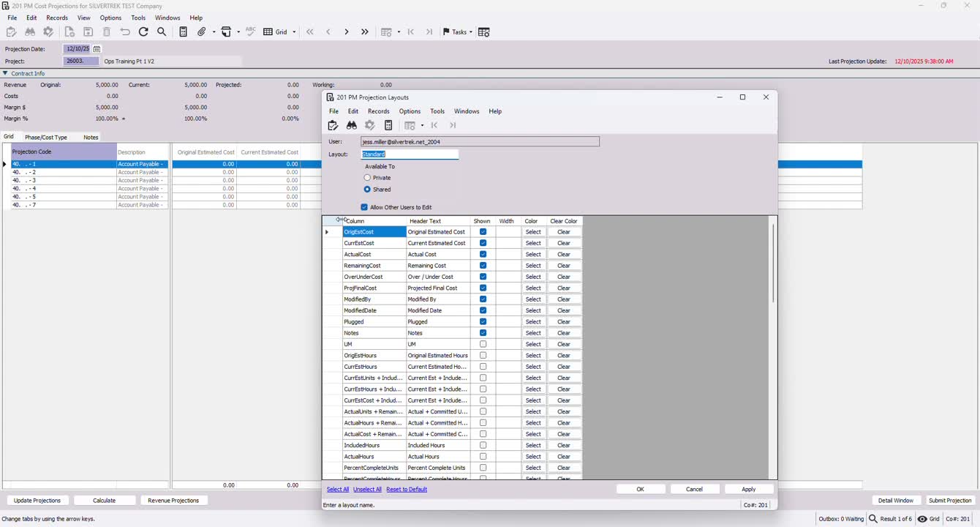Click Select color for CurrEstCost row
This screenshot has height=527, width=980.
pyautogui.click(x=533, y=243)
